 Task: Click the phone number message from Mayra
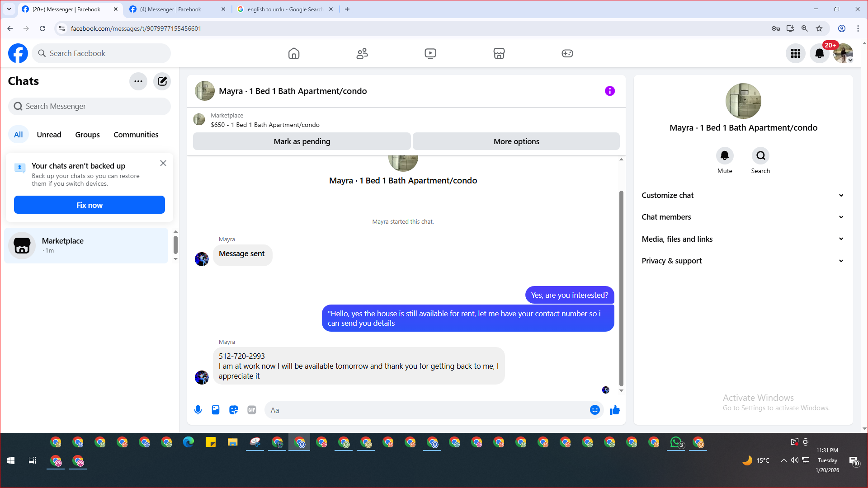[359, 366]
